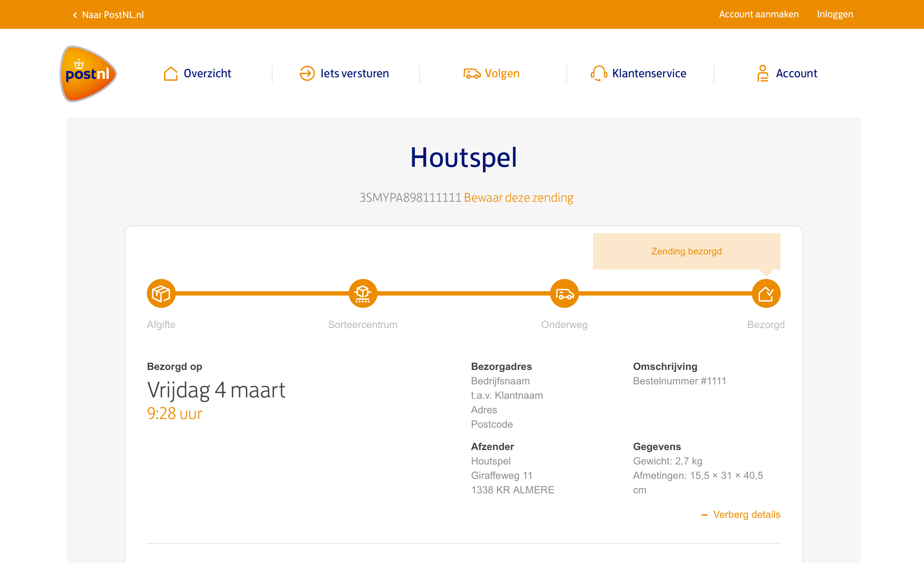Click the headset icon beside Klantenservice

pos(599,74)
